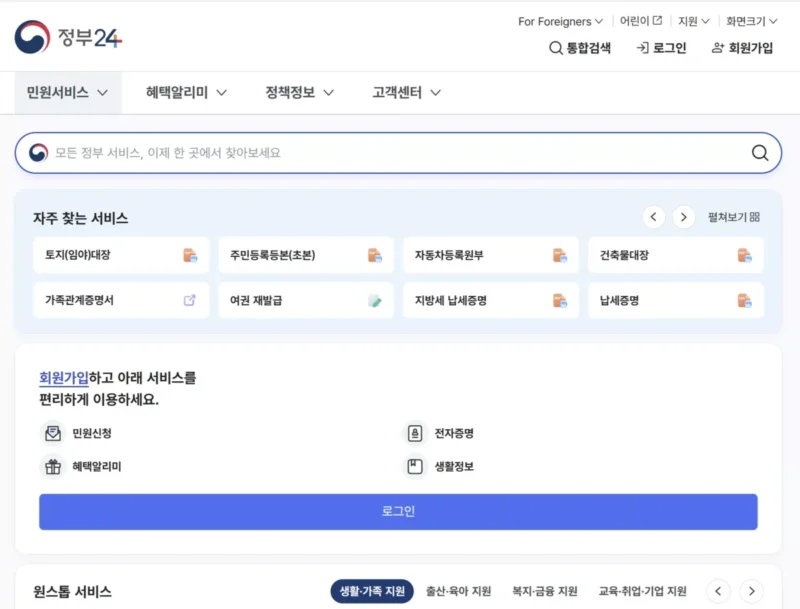Click the next arrow in 자주 찾는 서비스
The image size is (800, 609).
pyautogui.click(x=684, y=216)
